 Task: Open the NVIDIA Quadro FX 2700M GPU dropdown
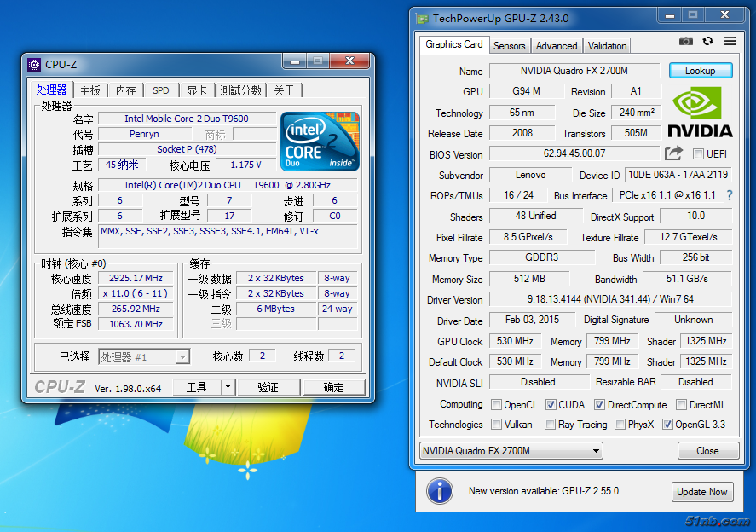[511, 451]
